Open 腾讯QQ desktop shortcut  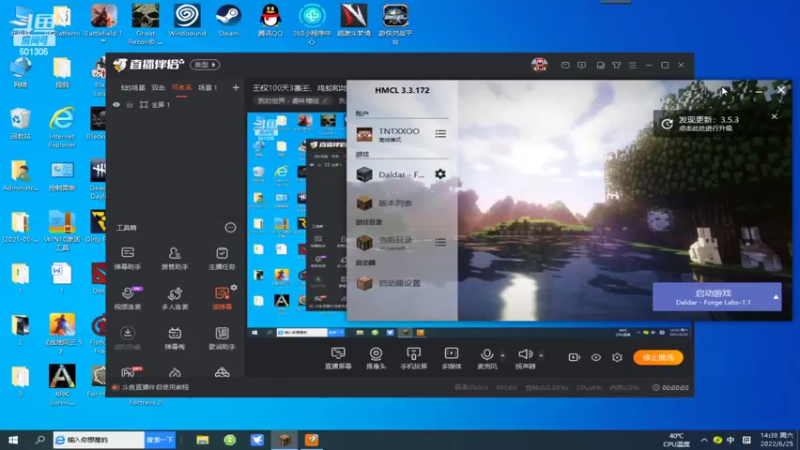coord(270,21)
